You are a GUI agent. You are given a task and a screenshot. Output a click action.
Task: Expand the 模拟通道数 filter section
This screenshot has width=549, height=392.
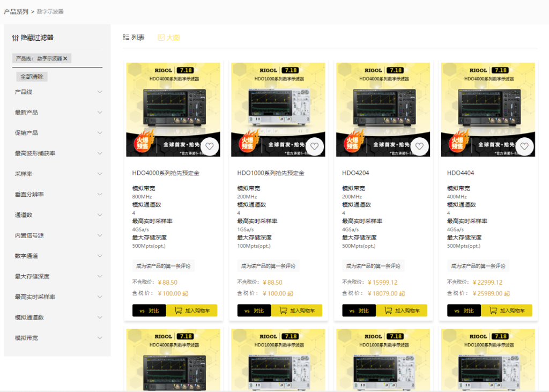tap(58, 317)
